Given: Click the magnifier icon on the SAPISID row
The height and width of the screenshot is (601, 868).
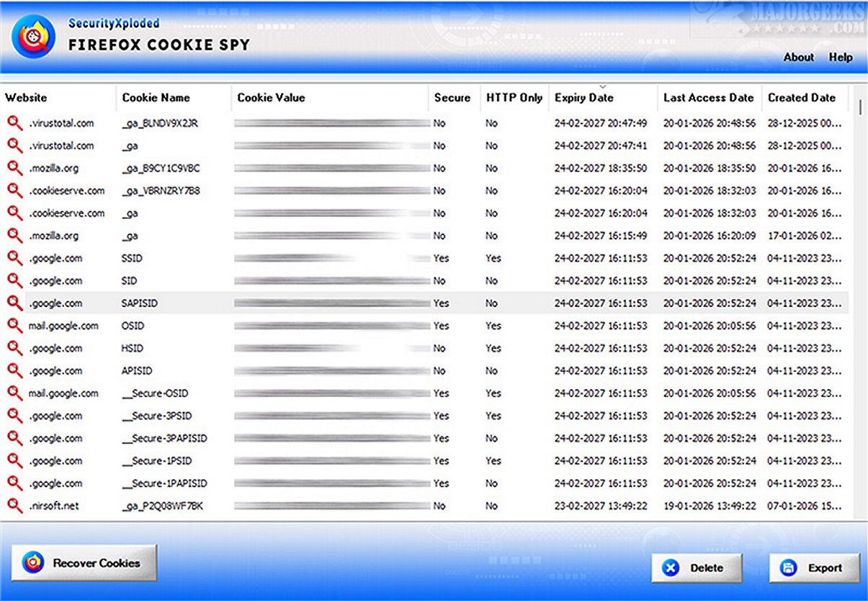Looking at the screenshot, I should [x=14, y=303].
